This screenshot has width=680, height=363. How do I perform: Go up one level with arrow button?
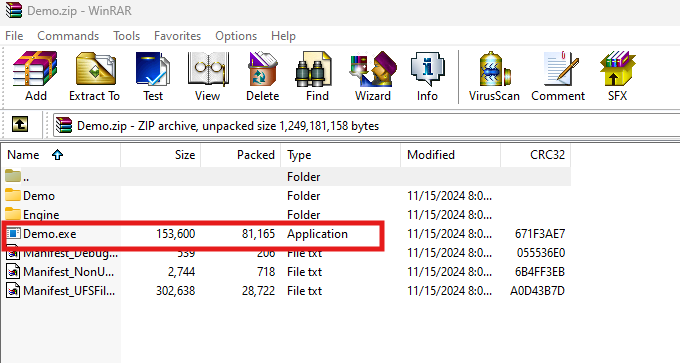[x=20, y=125]
